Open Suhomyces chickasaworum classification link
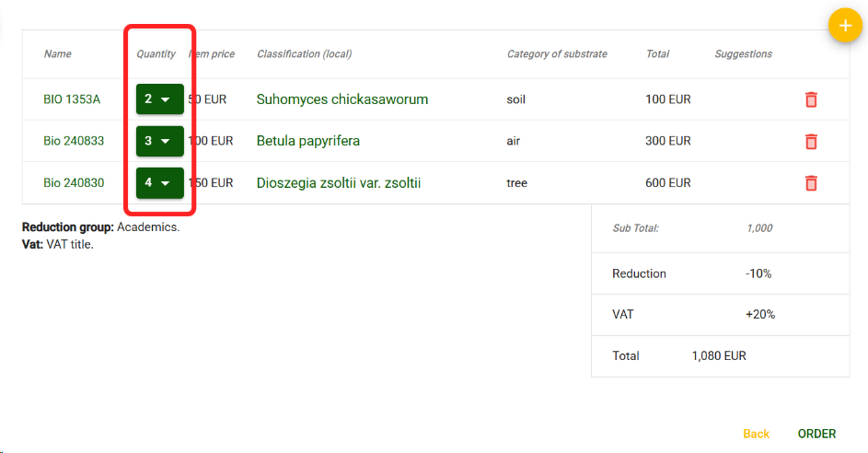This screenshot has width=868, height=453. (x=341, y=99)
